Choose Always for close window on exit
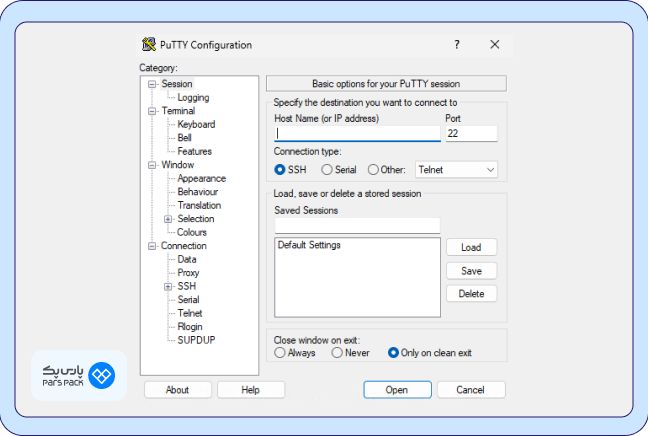The height and width of the screenshot is (436, 648). pyautogui.click(x=280, y=353)
